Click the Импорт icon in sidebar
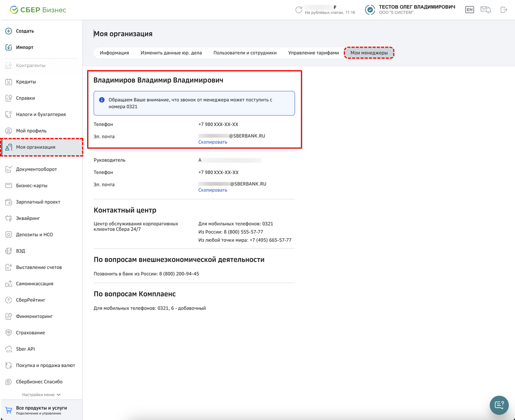Screen dimensions: 515x420 click(9, 47)
